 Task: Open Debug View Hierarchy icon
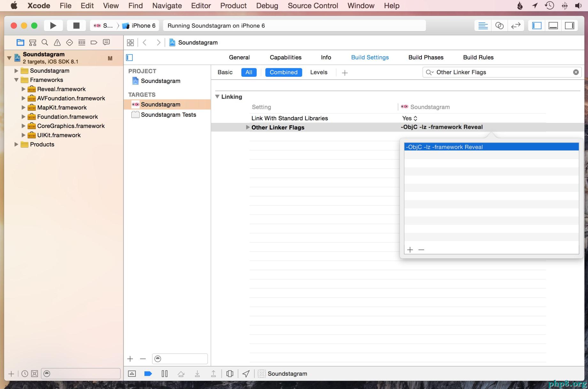230,374
